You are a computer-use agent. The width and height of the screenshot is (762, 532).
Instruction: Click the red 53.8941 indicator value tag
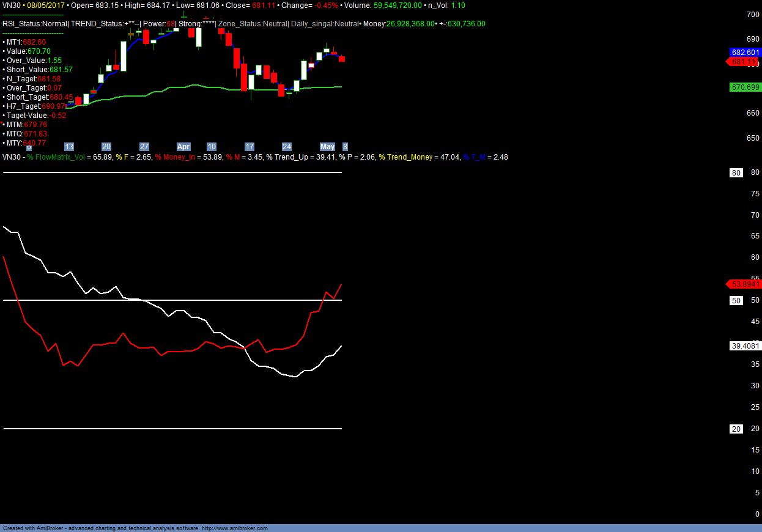pyautogui.click(x=745, y=284)
